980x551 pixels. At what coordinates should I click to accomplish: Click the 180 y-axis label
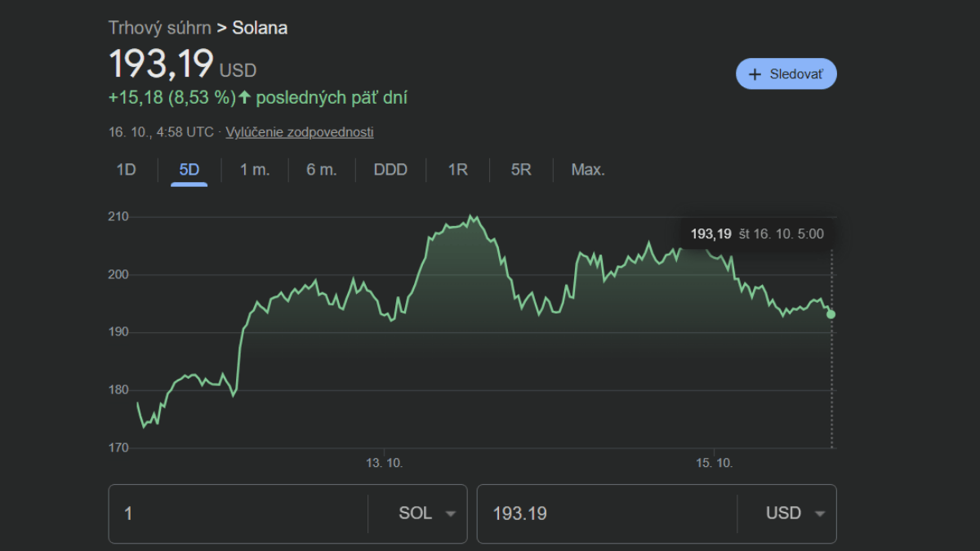pyautogui.click(x=118, y=389)
